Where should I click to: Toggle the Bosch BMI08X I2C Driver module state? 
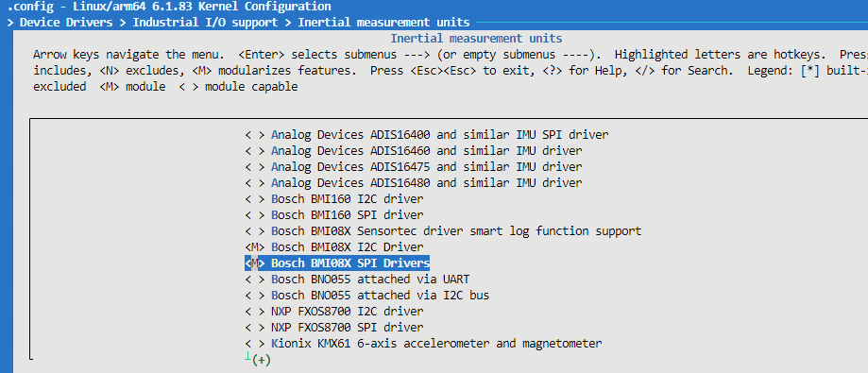tap(255, 246)
